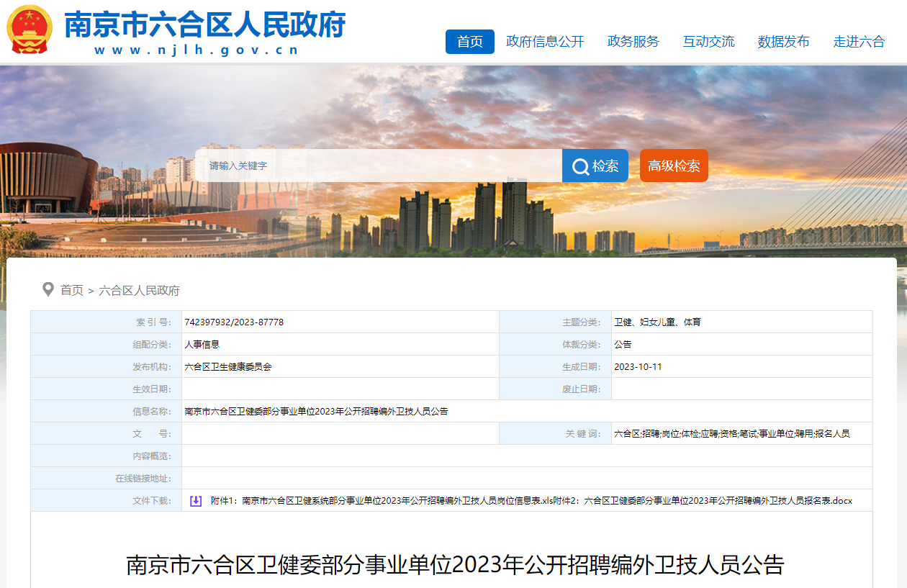
Task: Click the national emblem logo
Action: (x=30, y=29)
